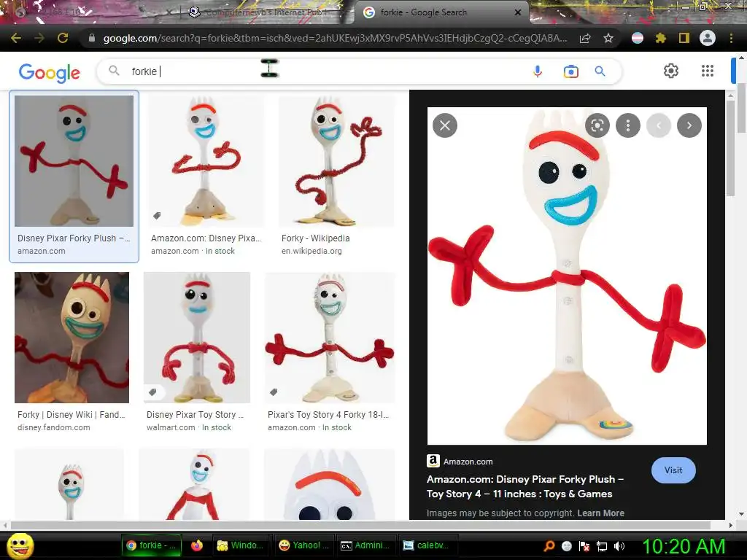
Task: Close the forkie Google Search tab
Action: click(518, 12)
